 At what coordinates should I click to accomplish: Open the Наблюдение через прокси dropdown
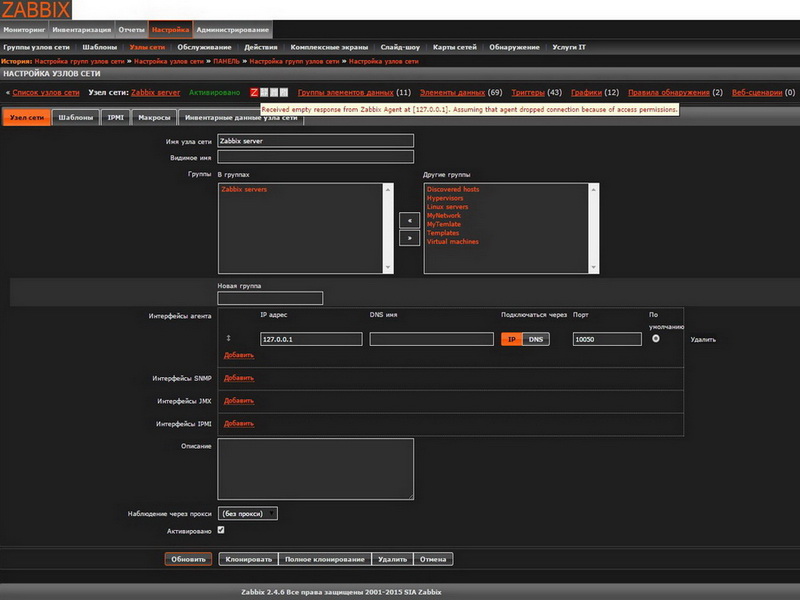coord(247,513)
